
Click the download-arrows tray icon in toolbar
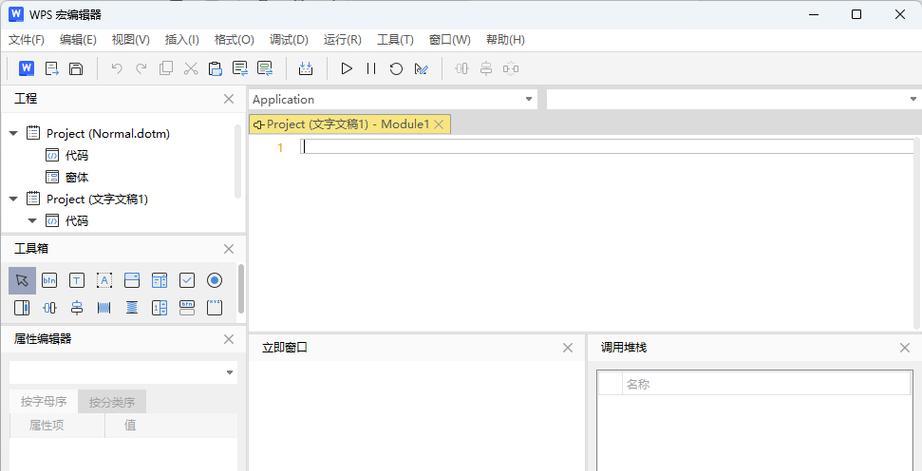pos(305,69)
